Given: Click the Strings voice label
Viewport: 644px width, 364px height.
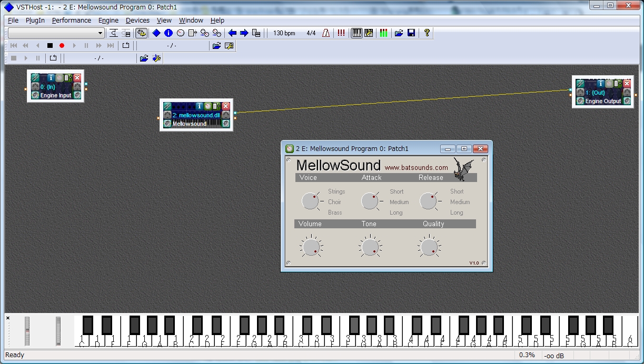Looking at the screenshot, I should click(336, 191).
